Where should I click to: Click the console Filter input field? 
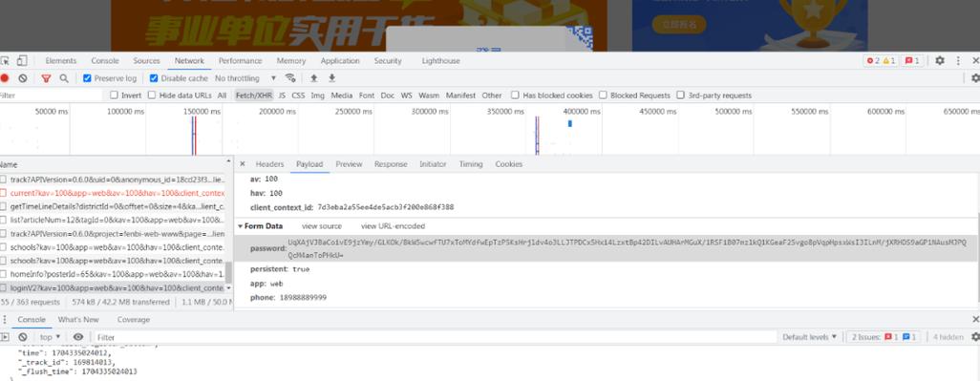click(436, 337)
